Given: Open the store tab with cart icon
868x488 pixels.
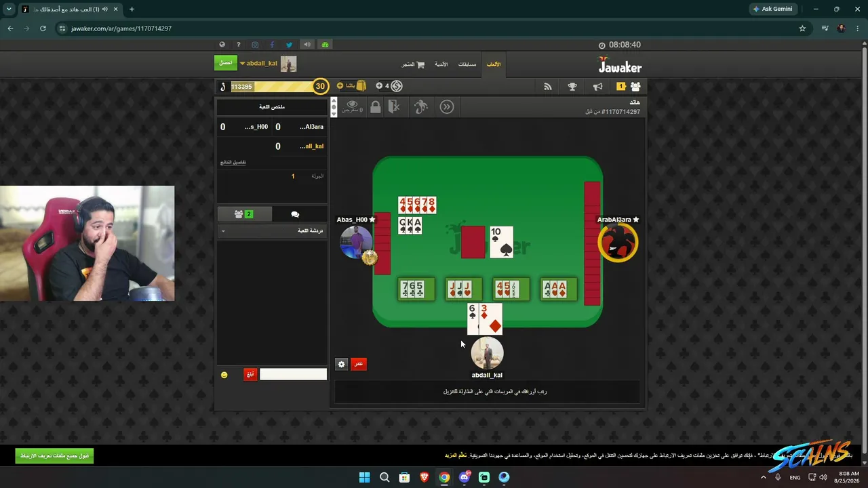Looking at the screenshot, I should point(413,64).
